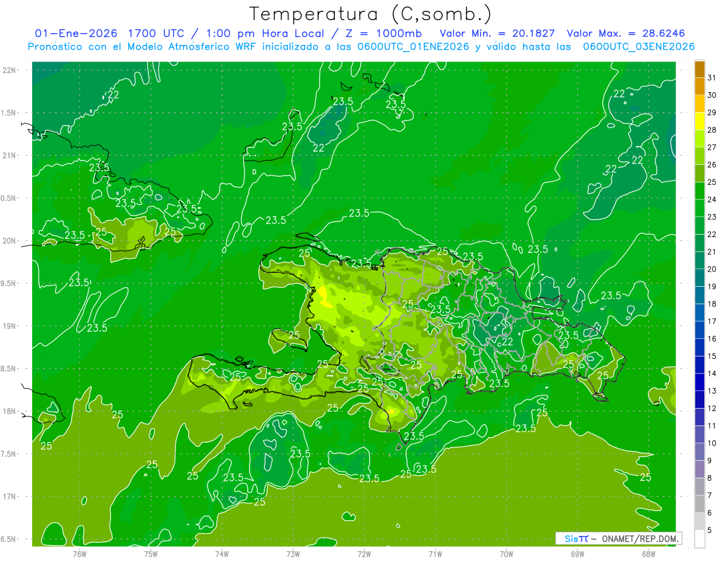Click the "72W" longitude axis label
The image size is (728, 562).
click(364, 554)
